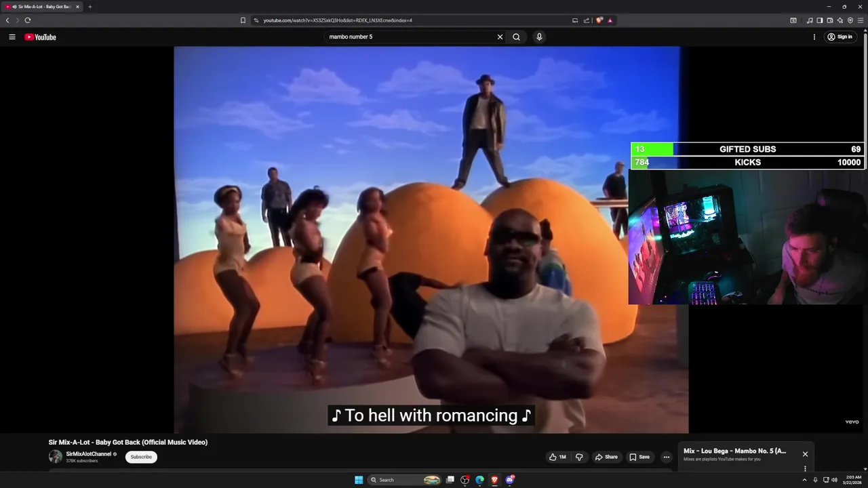
Task: Open Brave browser taskbar icon
Action: [x=494, y=480]
